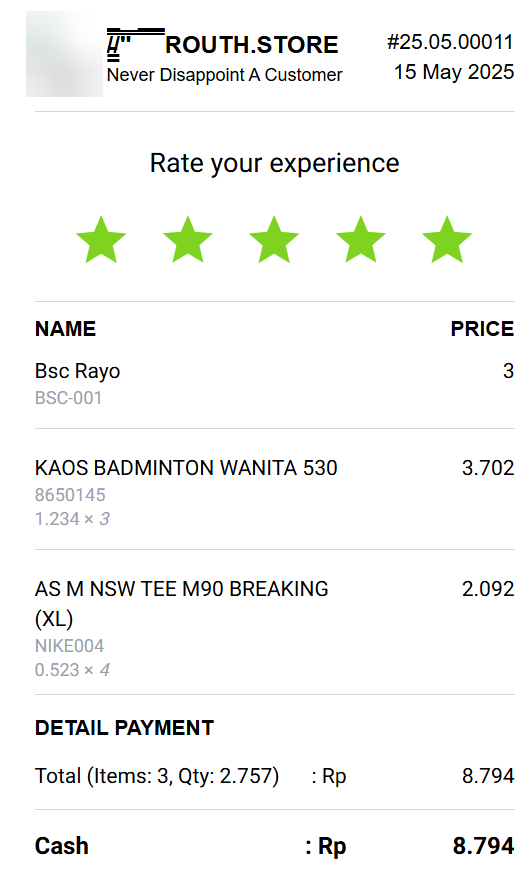Select the Bsc Rayo item
Viewport: 530px width, 873px height.
pos(77,371)
